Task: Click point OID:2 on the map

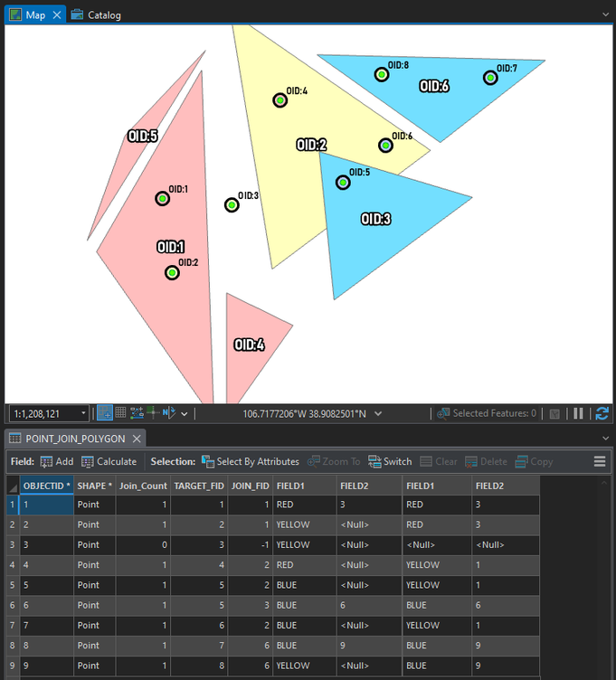Action: tap(172, 273)
